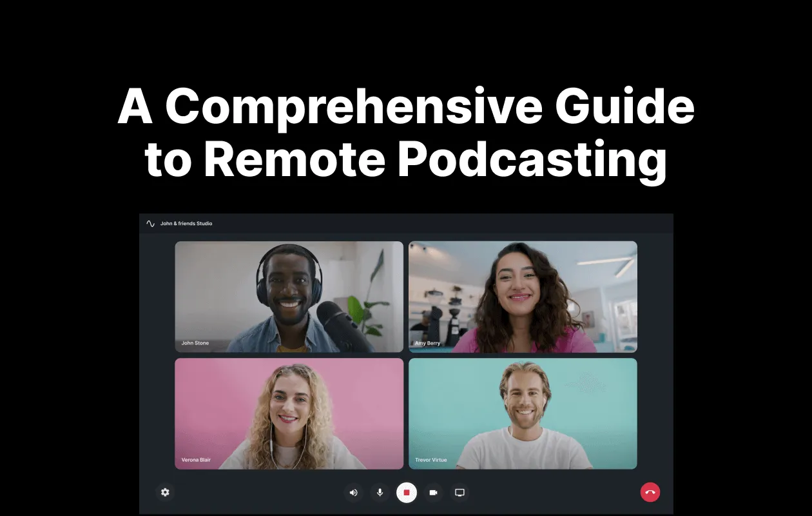
Task: Select the microphone icon
Action: (x=380, y=492)
